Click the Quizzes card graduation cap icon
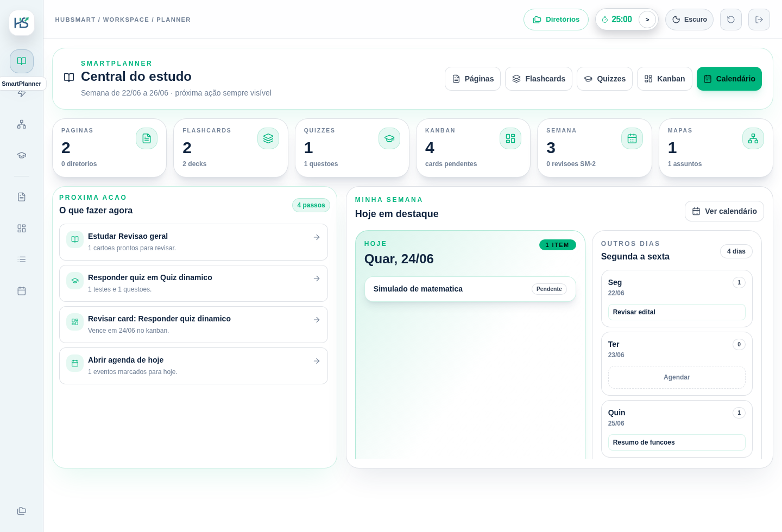The width and height of the screenshot is (782, 532). tap(389, 138)
